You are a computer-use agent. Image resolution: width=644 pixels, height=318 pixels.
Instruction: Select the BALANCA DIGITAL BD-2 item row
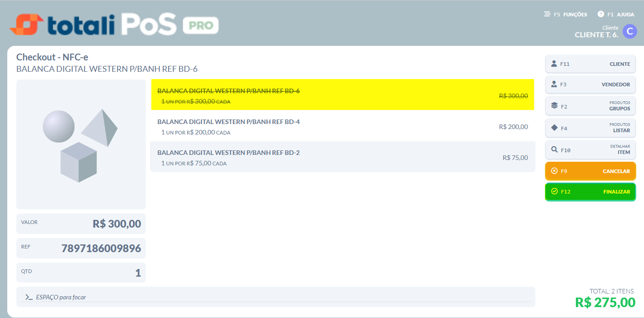[x=343, y=157]
